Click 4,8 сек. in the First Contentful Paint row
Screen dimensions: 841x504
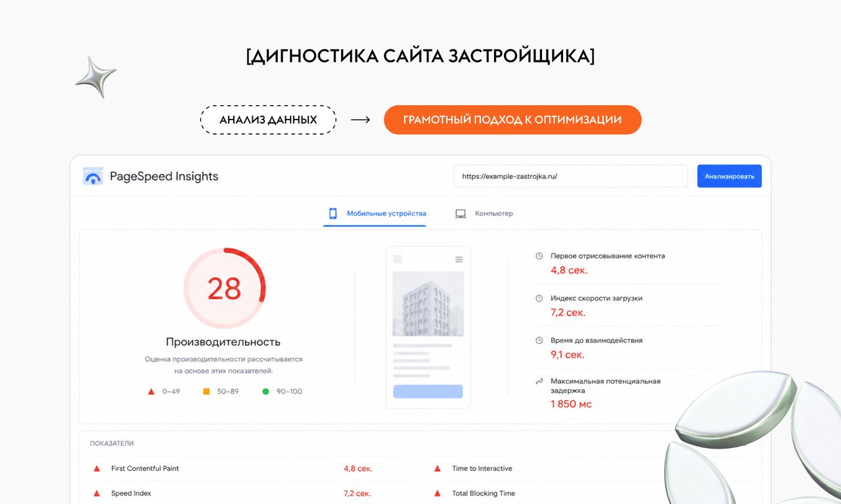pyautogui.click(x=358, y=469)
